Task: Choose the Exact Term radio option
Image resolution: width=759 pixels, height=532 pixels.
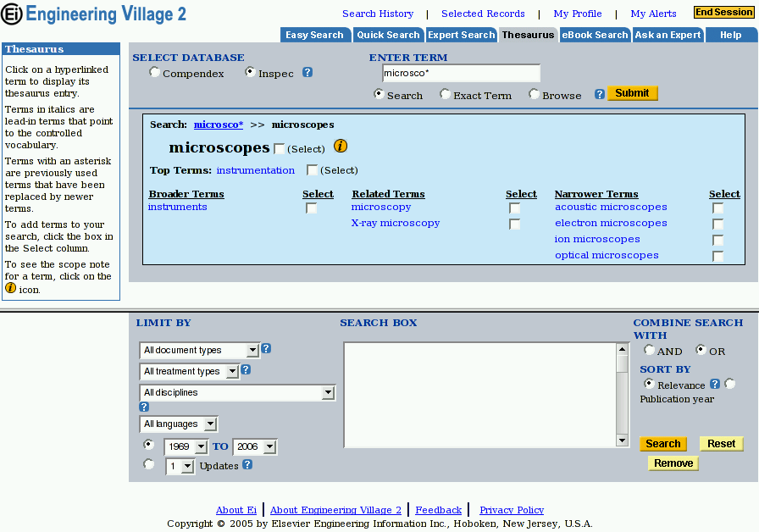Action: [x=445, y=94]
